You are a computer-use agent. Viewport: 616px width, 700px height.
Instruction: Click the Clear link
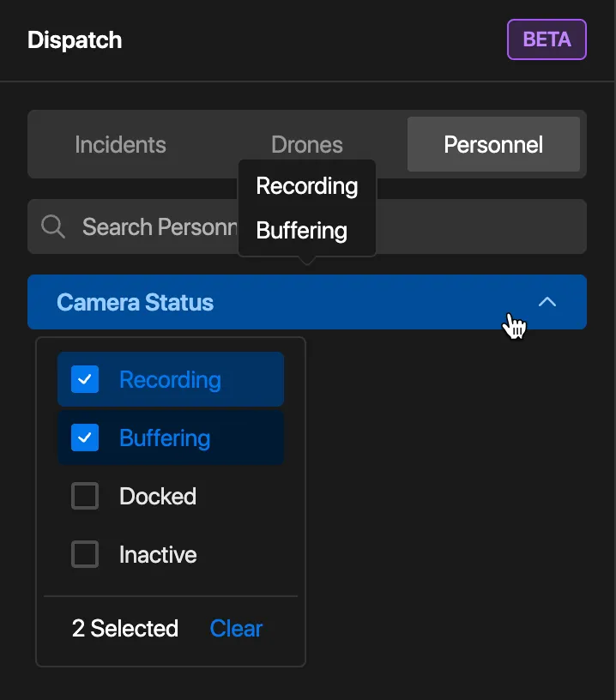pyautogui.click(x=236, y=628)
